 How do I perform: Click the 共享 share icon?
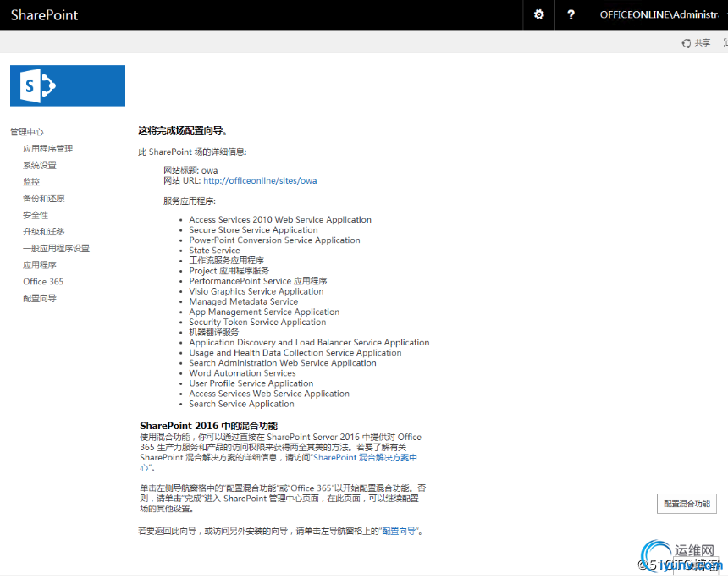click(696, 43)
